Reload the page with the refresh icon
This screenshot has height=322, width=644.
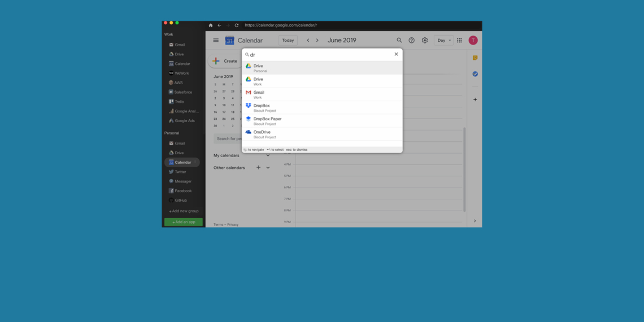tap(237, 25)
